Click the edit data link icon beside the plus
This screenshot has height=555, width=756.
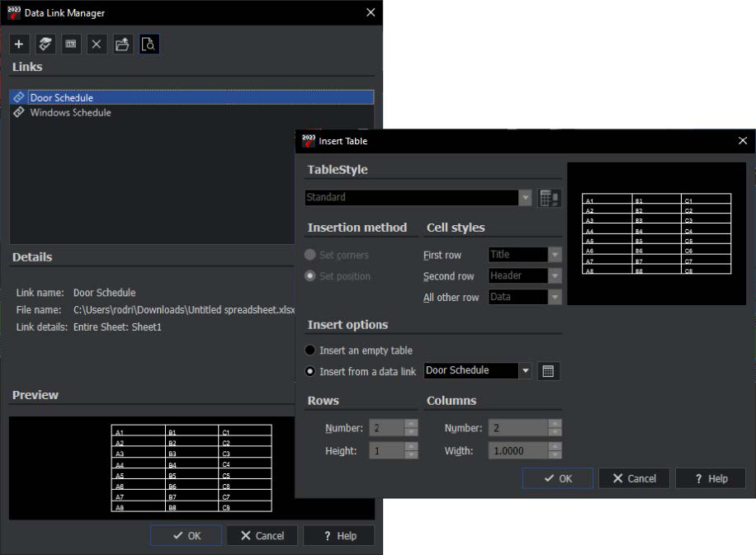[45, 45]
